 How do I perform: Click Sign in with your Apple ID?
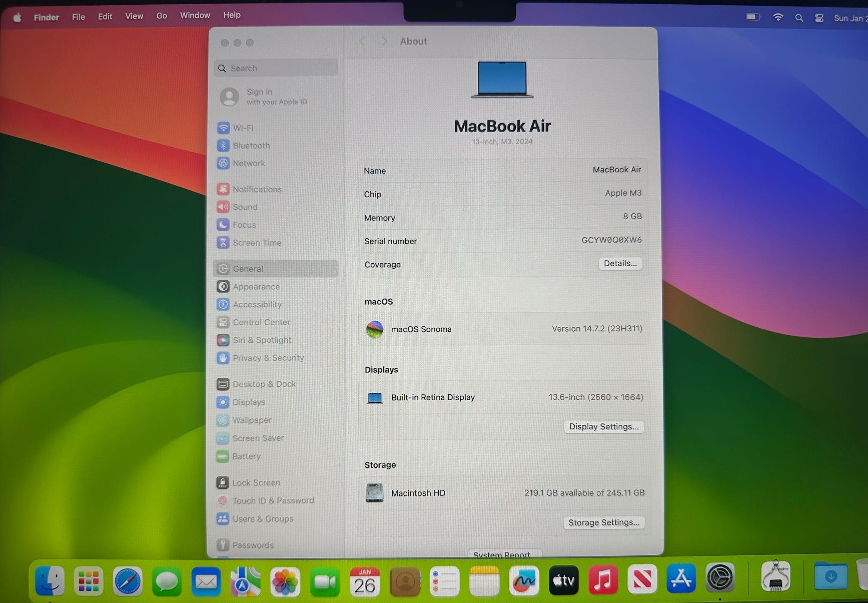tap(263, 97)
